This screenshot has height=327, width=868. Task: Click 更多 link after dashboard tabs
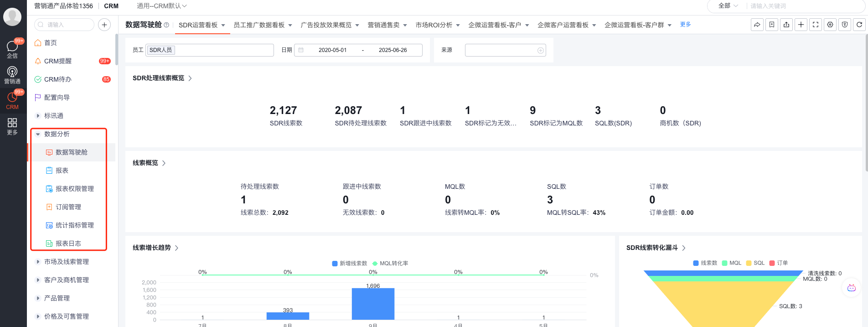click(x=685, y=25)
